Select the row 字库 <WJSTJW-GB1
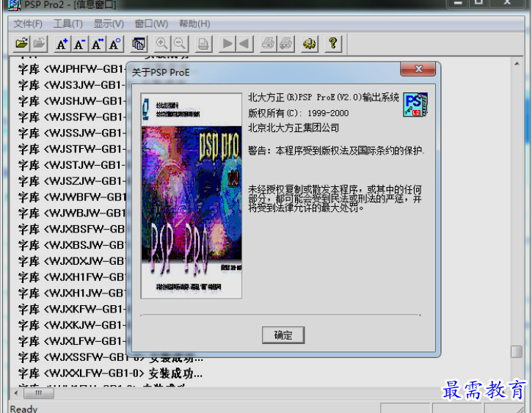This screenshot has width=532, height=413. click(x=72, y=165)
